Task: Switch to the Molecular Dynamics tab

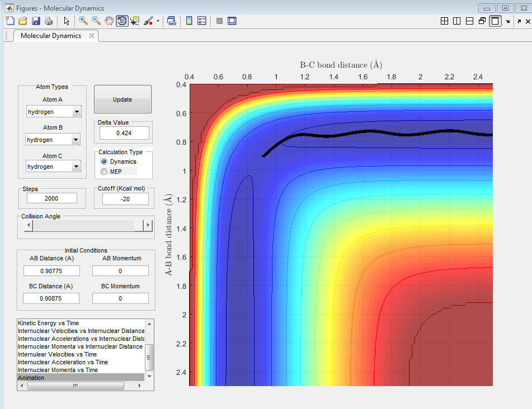Action: (x=51, y=36)
